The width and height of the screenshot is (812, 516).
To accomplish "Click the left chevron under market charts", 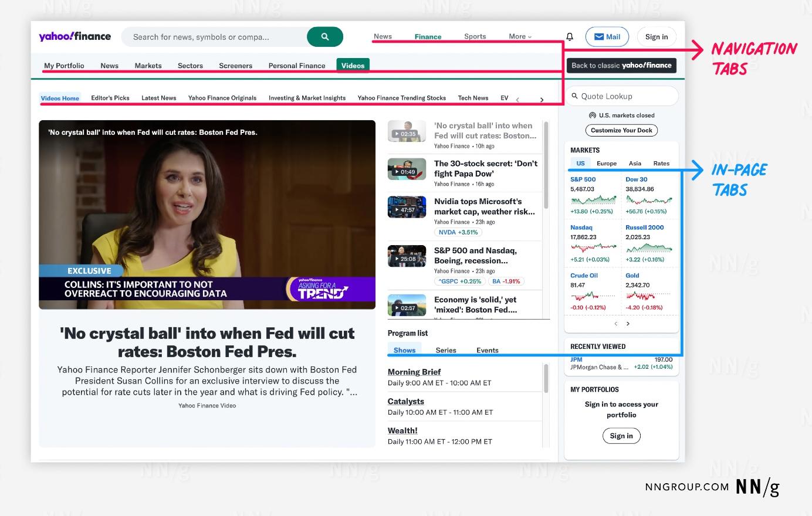I will pyautogui.click(x=614, y=323).
